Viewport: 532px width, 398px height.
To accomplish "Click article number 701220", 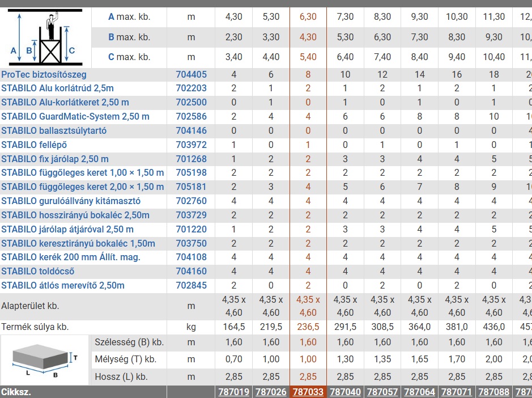I will (191, 230).
